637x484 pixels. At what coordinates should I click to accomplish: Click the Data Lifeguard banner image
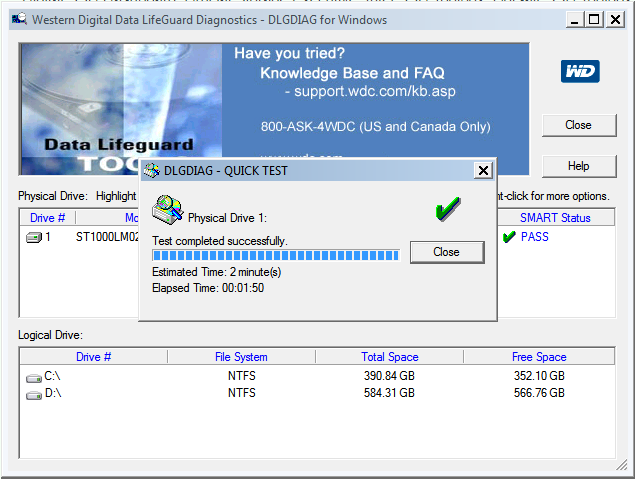point(121,109)
